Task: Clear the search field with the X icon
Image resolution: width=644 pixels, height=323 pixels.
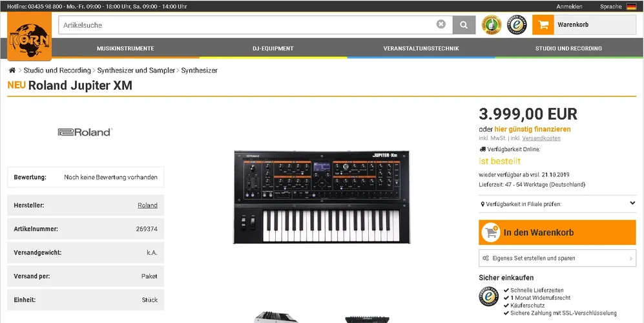Action: 441,25
